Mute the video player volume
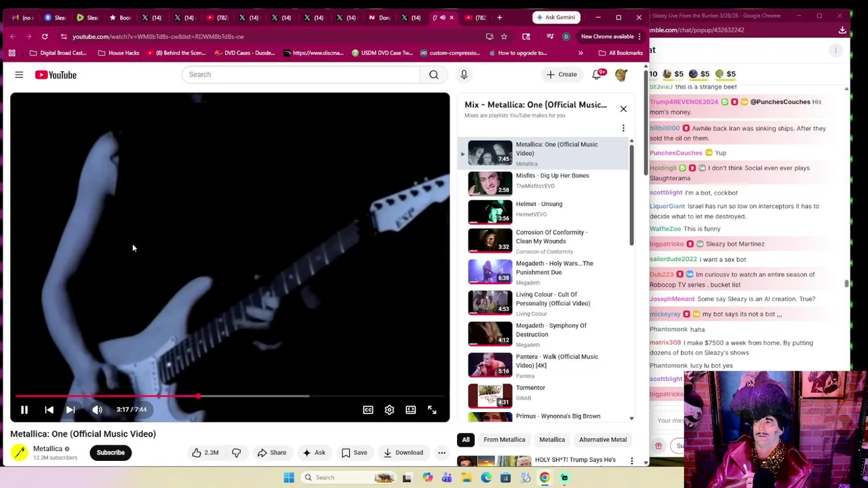The height and width of the screenshot is (488, 868). pos(97,409)
